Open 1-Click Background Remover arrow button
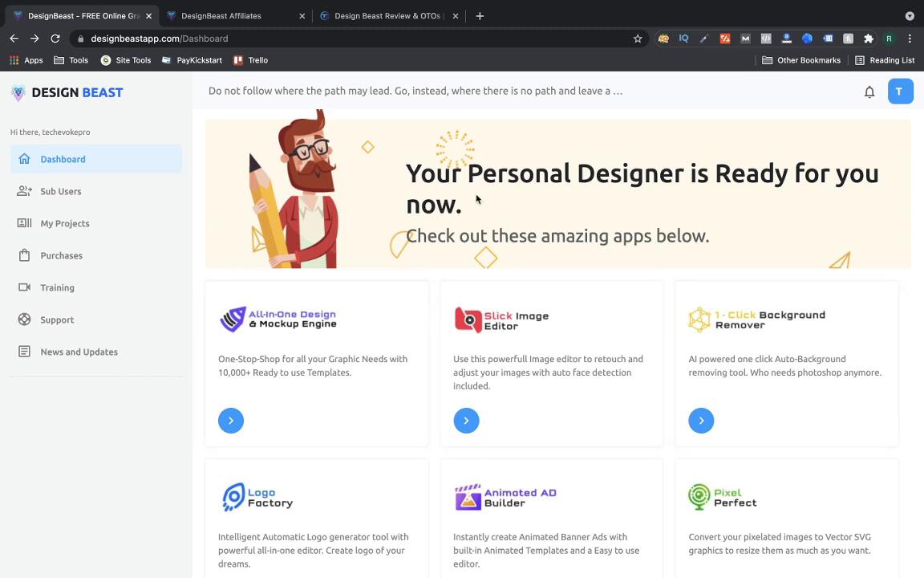Screen dimensions: 924x578 [x=701, y=421]
